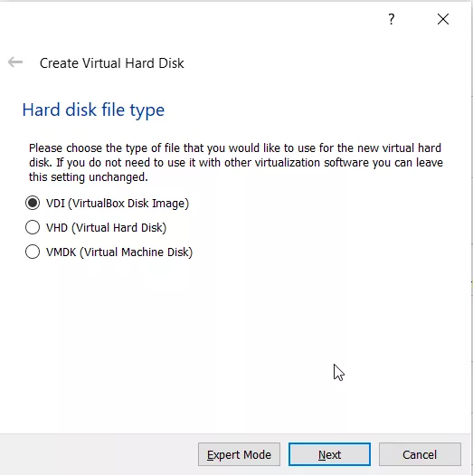Image resolution: width=473 pixels, height=476 pixels.
Task: Switch to Expert Mode
Action: pos(239,454)
